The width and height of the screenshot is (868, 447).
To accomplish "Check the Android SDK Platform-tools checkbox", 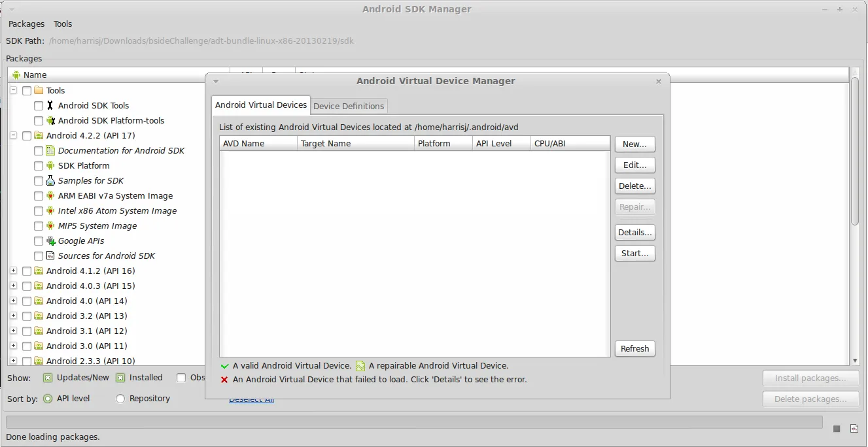I will (x=39, y=121).
